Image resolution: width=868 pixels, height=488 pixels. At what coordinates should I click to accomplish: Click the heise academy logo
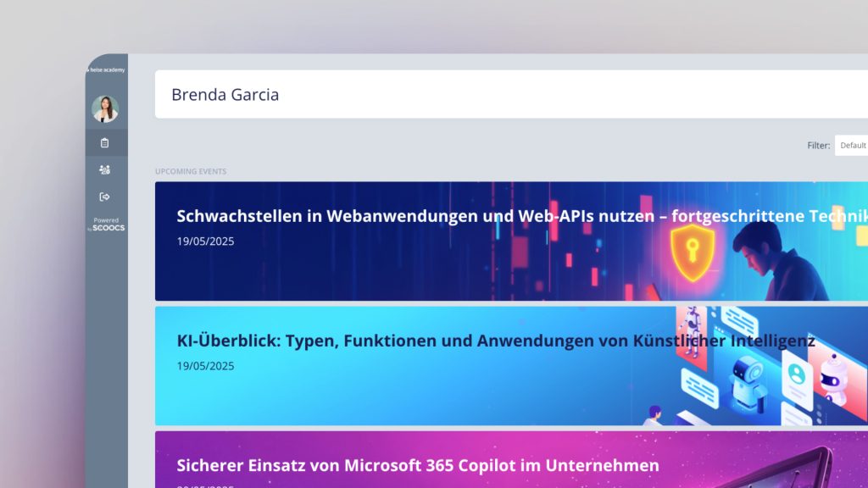(106, 69)
